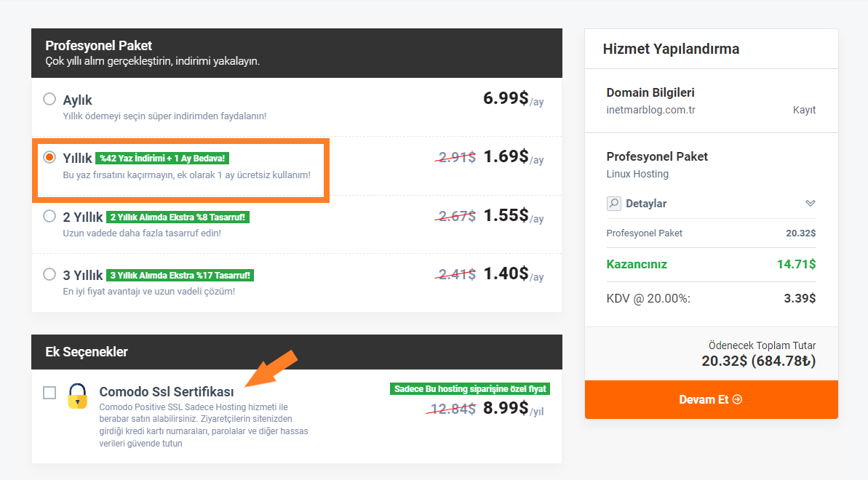
Task: Choose the 3 Yıllık plan radio
Action: coord(49,274)
